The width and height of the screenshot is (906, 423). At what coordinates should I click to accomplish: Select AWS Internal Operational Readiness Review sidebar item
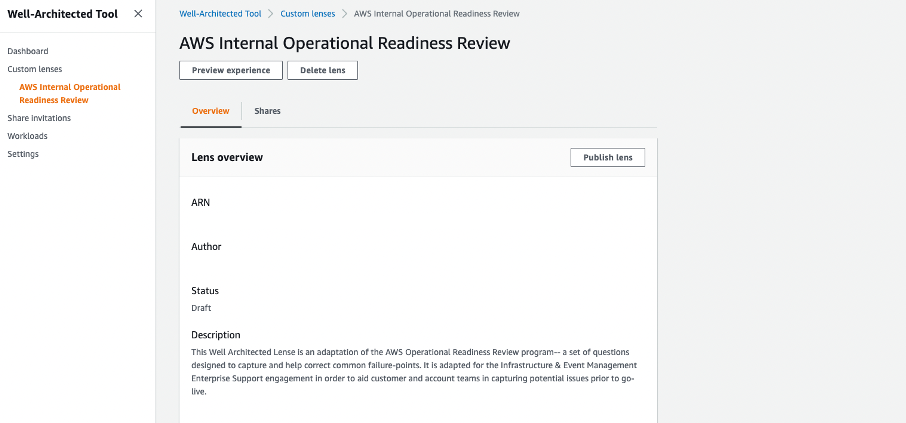pyautogui.click(x=70, y=94)
